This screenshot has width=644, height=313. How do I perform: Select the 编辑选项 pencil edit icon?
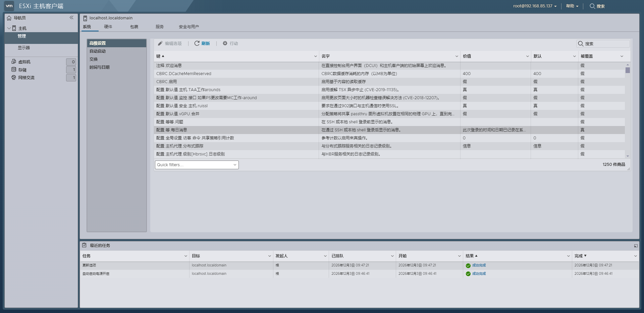point(161,43)
